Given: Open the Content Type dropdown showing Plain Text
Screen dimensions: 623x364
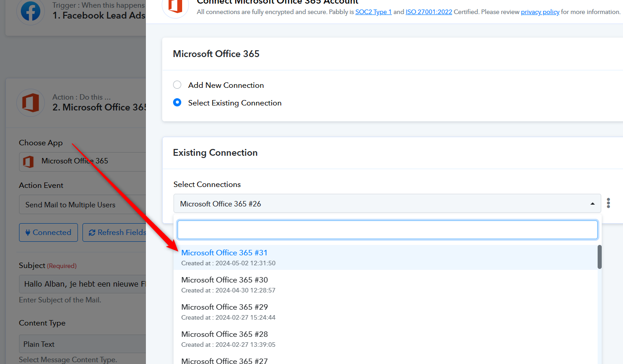Looking at the screenshot, I should click(x=82, y=344).
